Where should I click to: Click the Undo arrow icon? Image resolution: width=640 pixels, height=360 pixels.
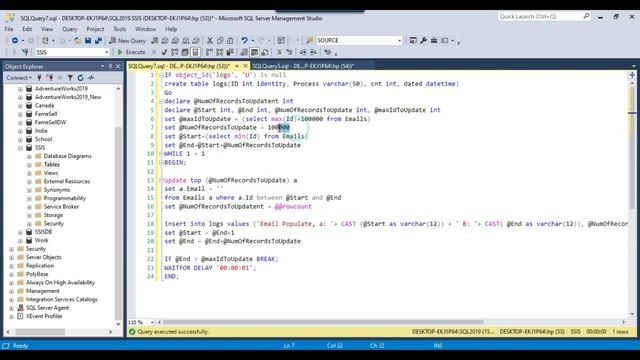244,40
